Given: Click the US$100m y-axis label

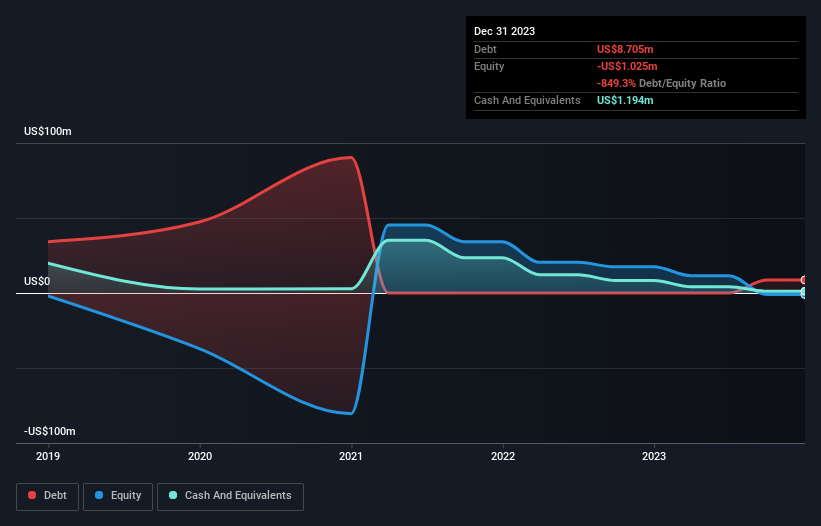Looking at the screenshot, I should (48, 131).
